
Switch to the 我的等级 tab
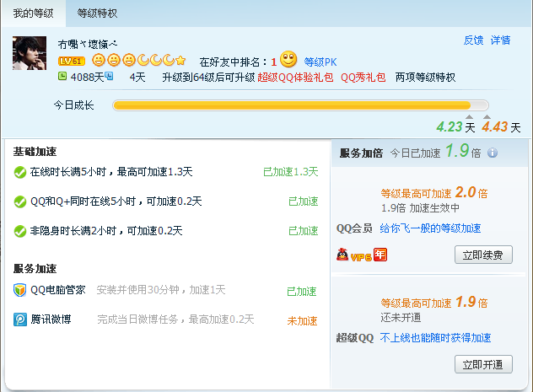pyautogui.click(x=34, y=13)
